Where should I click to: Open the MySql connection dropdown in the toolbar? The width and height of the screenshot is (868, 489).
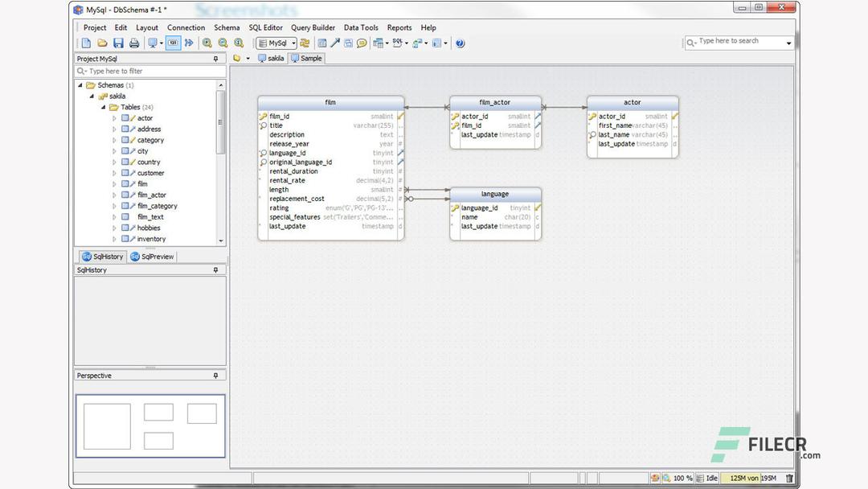293,43
